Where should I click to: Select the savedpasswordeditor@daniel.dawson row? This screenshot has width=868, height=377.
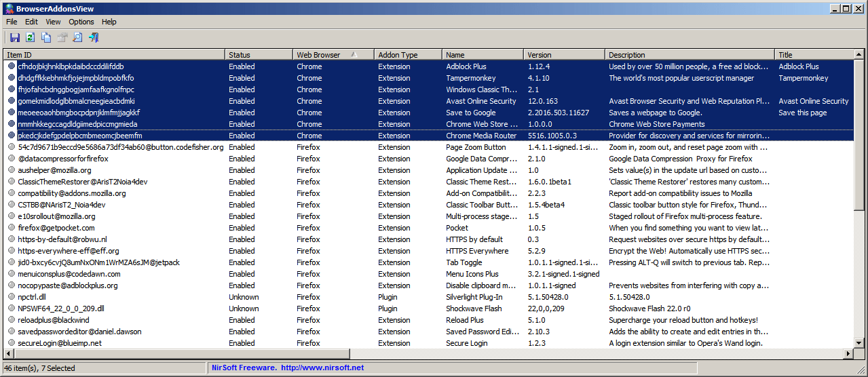pos(428,332)
